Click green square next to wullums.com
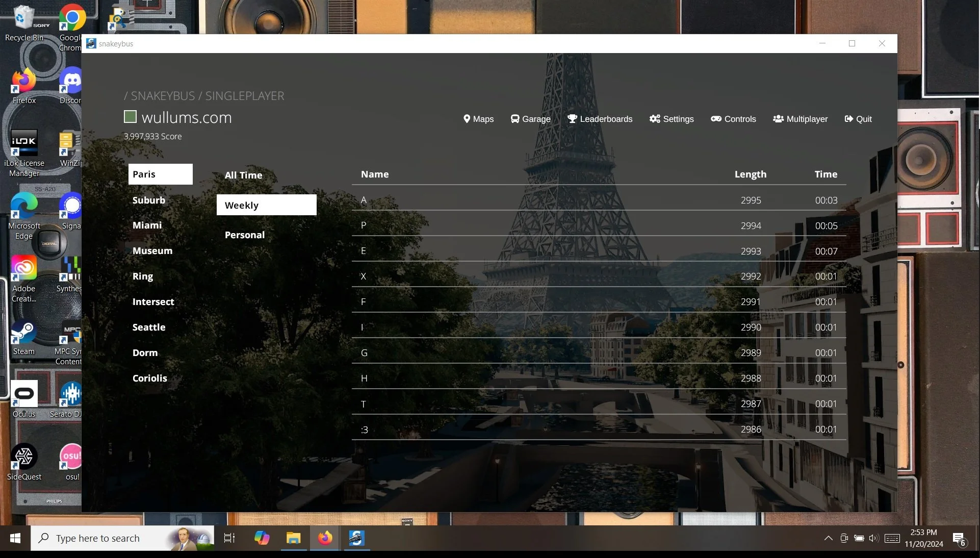This screenshot has height=558, width=980. (x=130, y=117)
